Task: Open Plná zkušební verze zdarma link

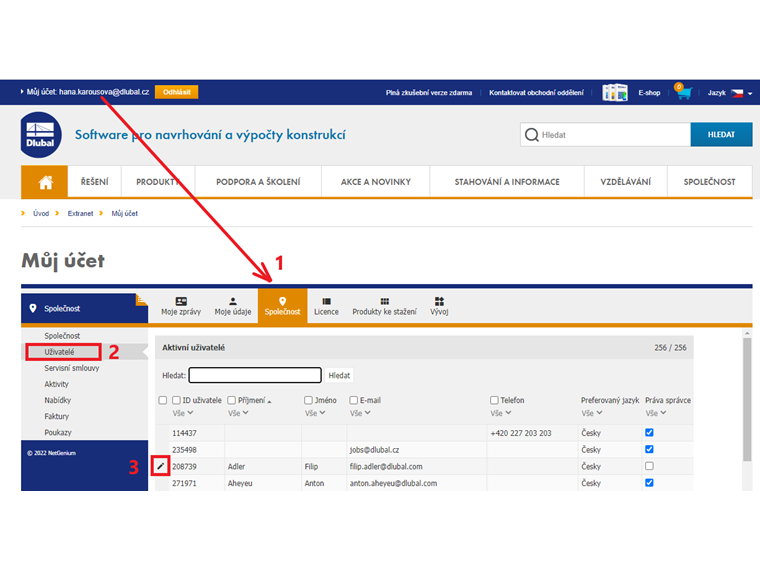Action: [429, 93]
